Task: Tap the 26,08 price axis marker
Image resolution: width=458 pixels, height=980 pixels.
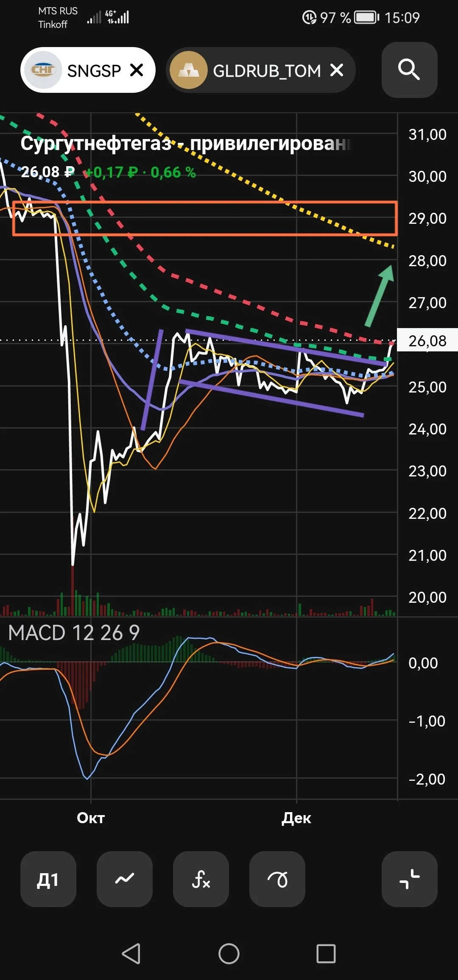Action: point(427,340)
